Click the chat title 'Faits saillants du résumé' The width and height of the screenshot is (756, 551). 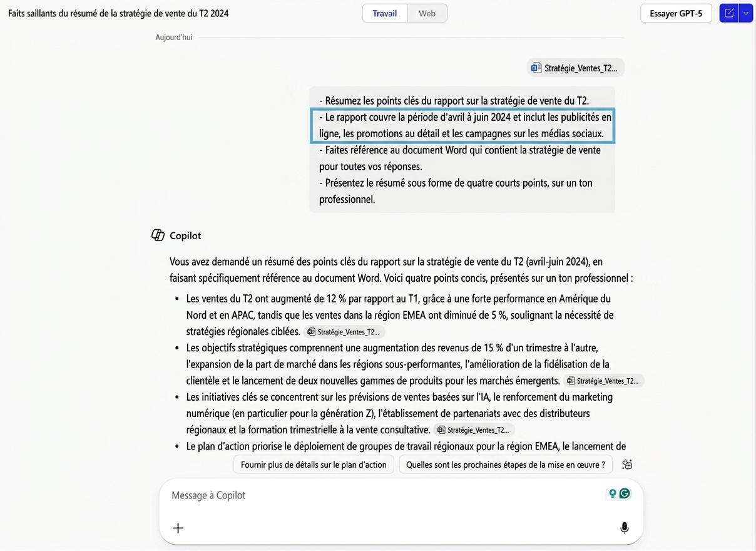point(118,13)
